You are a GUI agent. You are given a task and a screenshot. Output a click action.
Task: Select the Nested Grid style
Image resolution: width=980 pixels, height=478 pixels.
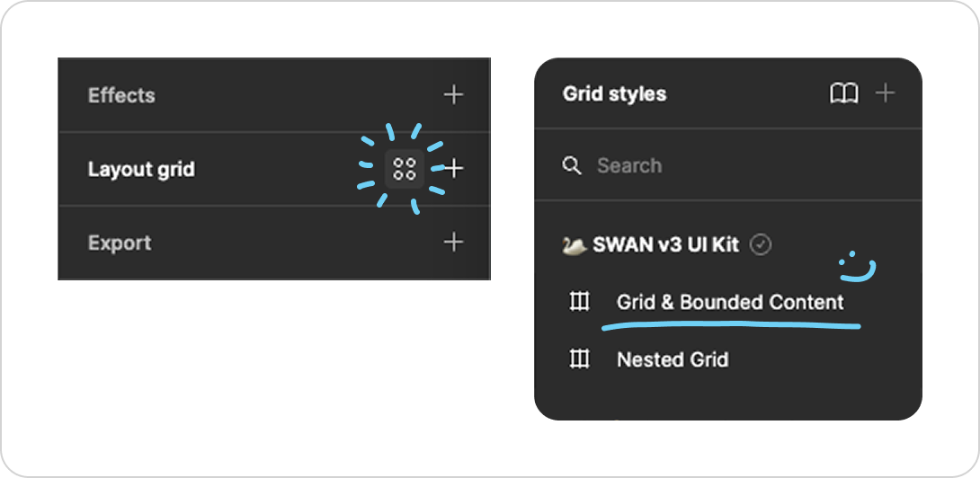tap(728, 360)
